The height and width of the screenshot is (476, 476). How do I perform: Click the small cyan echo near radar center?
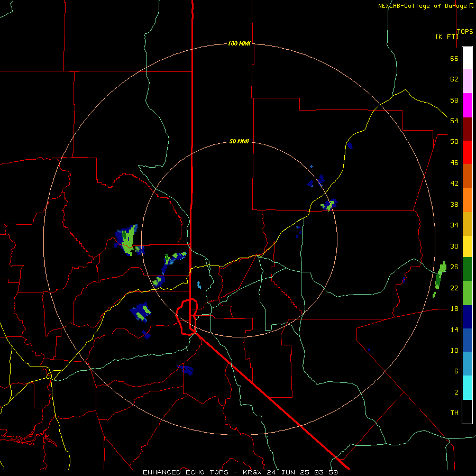[x=198, y=285]
